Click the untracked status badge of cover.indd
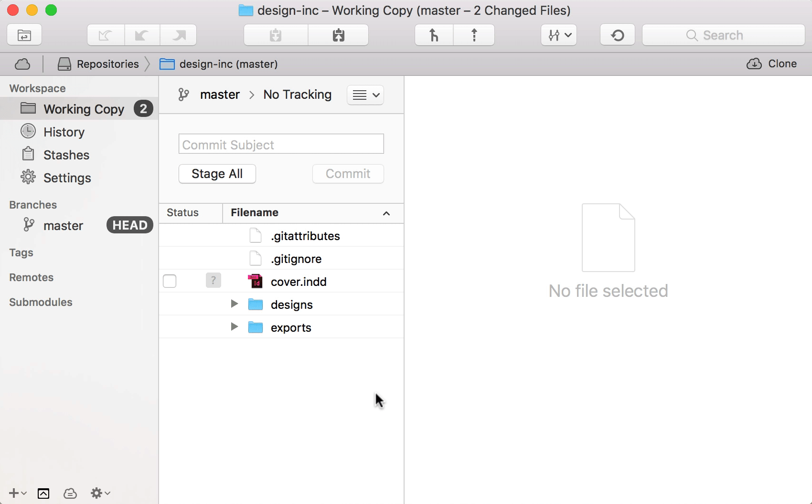The width and height of the screenshot is (812, 504). pyautogui.click(x=214, y=280)
